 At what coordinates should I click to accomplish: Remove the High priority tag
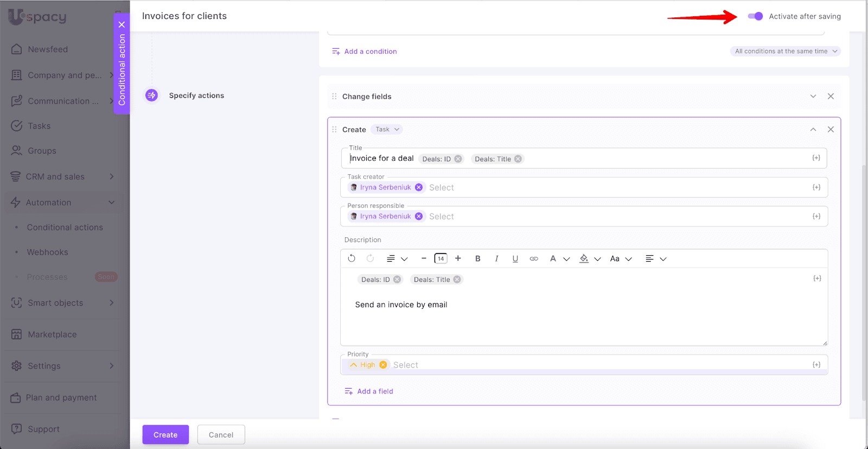pos(383,365)
